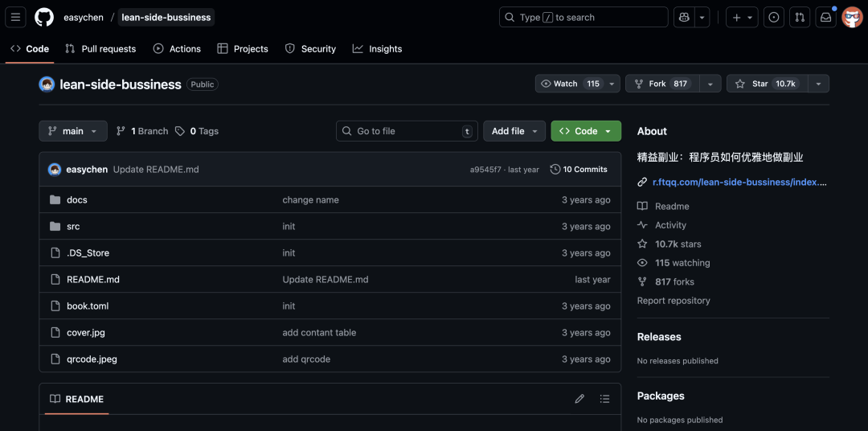Image resolution: width=868 pixels, height=431 pixels.
Task: Open the qrcode.jpeg file
Action: [x=92, y=359]
